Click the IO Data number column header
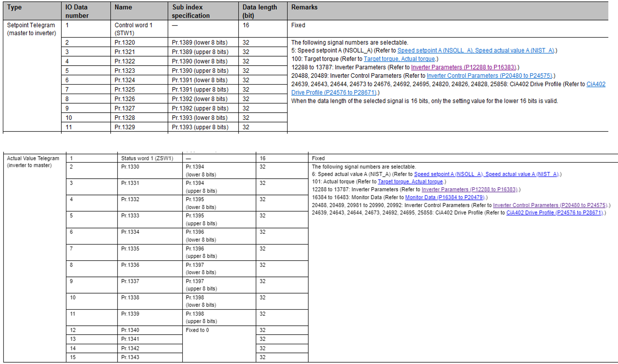Screen dimensions: 618x364 [86, 11]
